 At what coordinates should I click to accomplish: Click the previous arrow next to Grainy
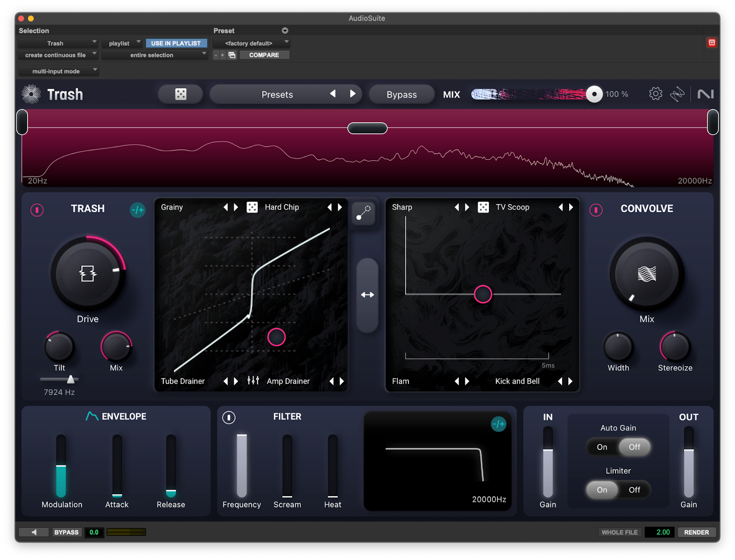click(226, 207)
